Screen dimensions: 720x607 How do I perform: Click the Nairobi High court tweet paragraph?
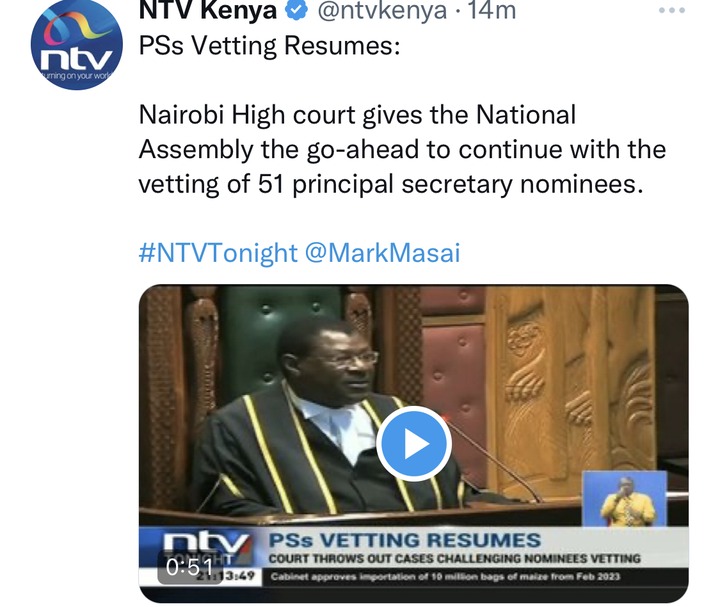[402, 149]
